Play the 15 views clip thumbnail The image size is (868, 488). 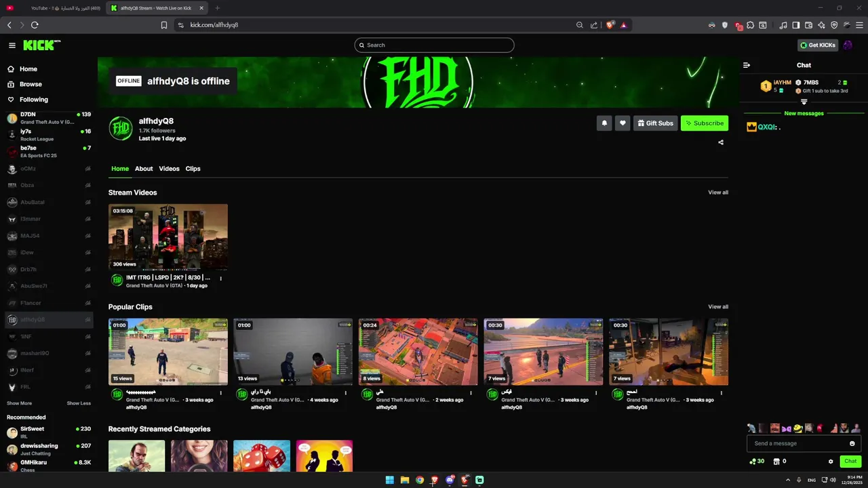[168, 352]
